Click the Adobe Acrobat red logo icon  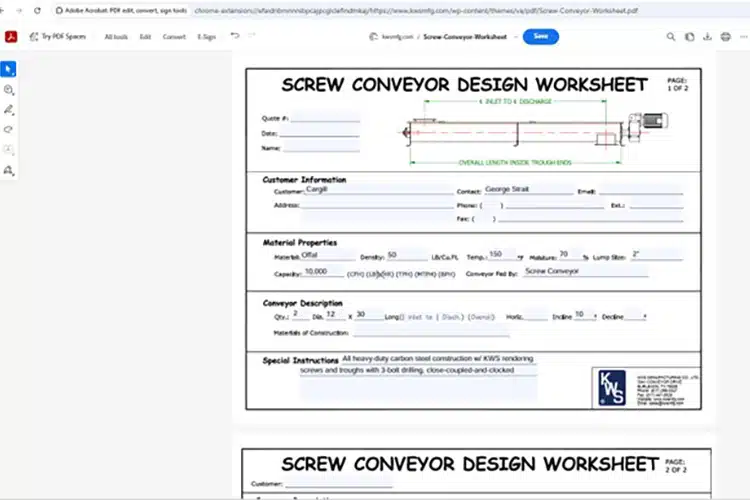[x=11, y=37]
